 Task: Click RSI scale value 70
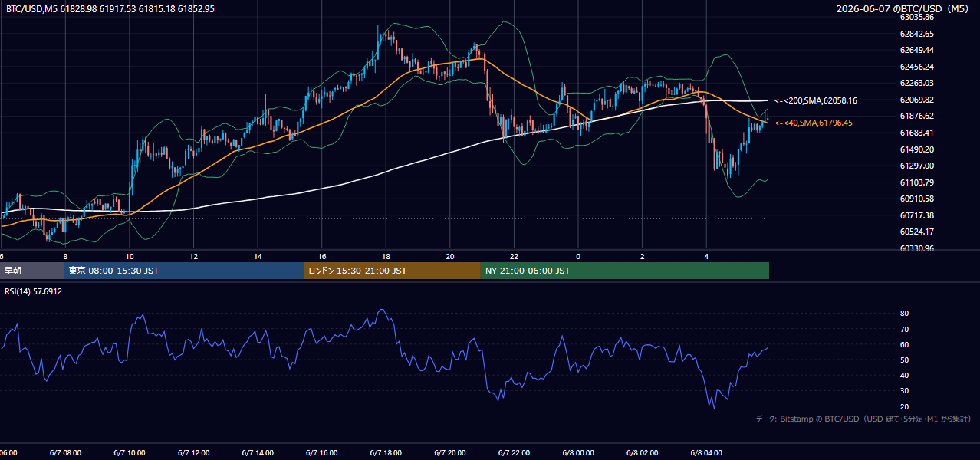pyautogui.click(x=904, y=329)
